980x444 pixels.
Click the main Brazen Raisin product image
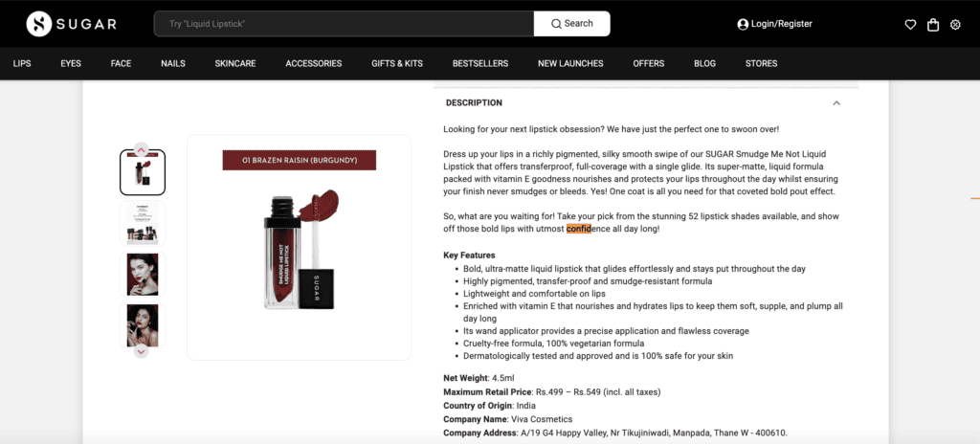(299, 248)
